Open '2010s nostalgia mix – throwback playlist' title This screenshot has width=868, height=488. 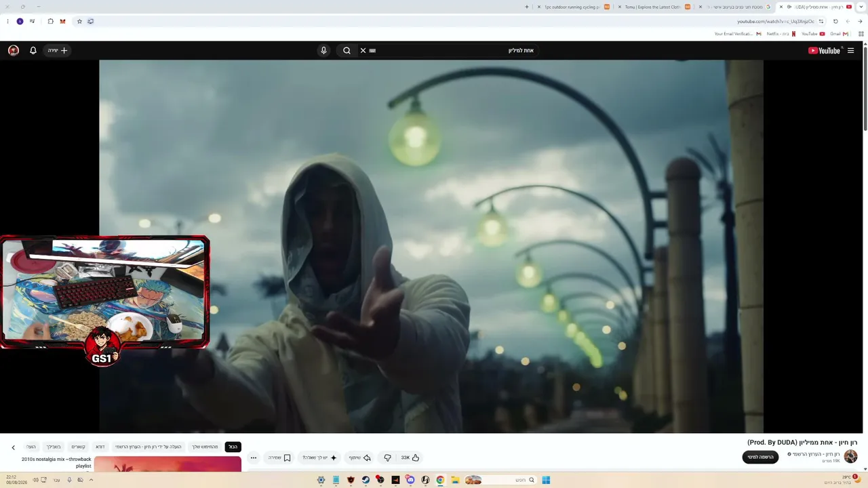click(56, 462)
